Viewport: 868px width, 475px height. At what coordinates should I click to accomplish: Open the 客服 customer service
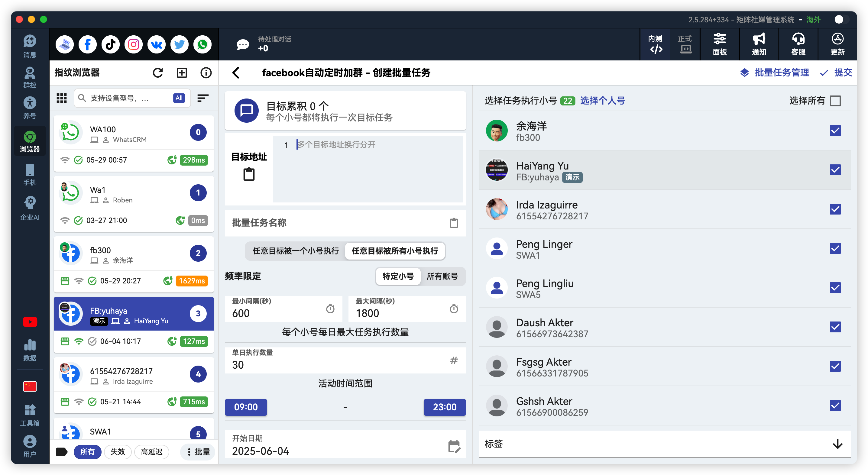coord(798,44)
